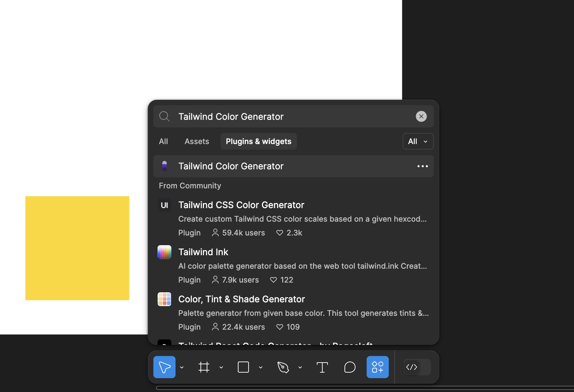Open the All filter dropdown

coord(418,141)
